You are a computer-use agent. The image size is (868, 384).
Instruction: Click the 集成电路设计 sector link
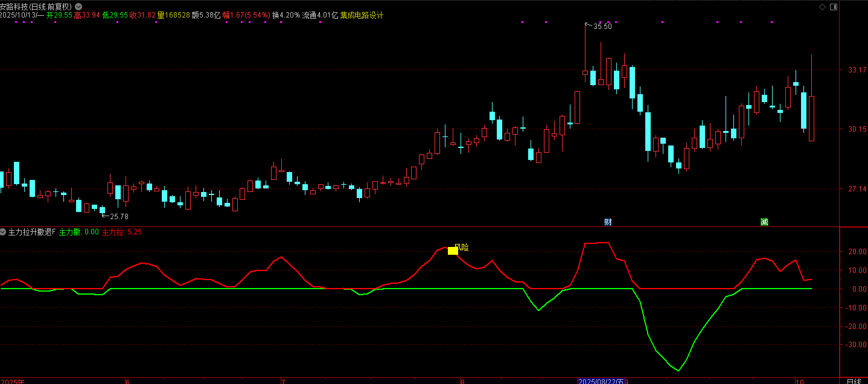click(x=362, y=15)
